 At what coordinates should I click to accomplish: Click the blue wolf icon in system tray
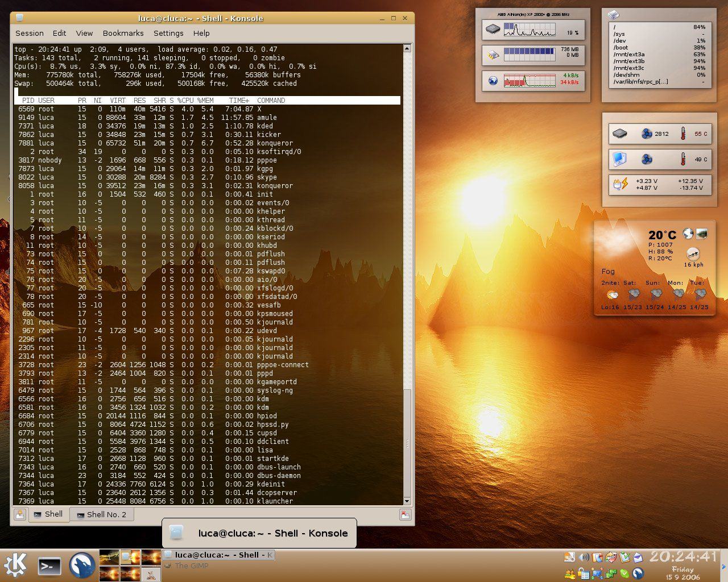638,573
